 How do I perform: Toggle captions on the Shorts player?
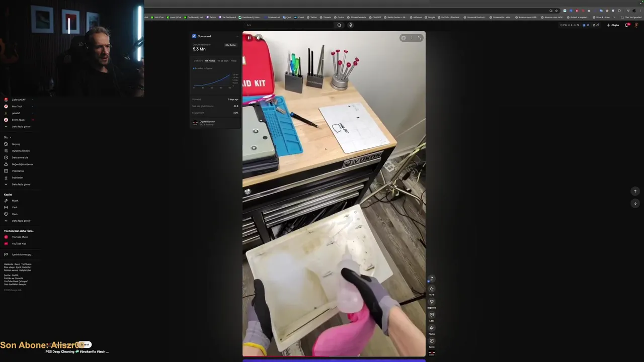point(403,38)
